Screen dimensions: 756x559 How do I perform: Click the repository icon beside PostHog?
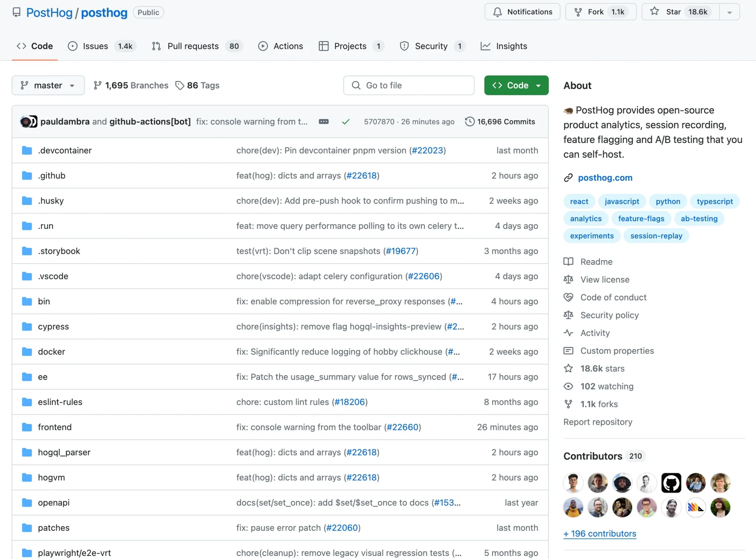[17, 12]
